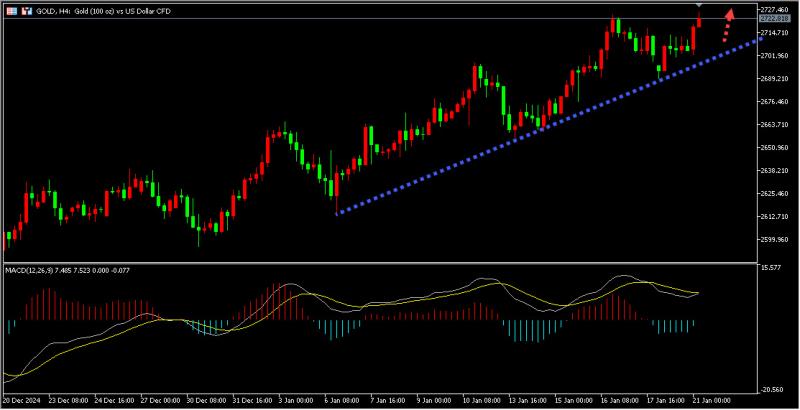Image resolution: width=800 pixels, height=410 pixels.
Task: Click the 2689.210 price axis label
Action: (x=772, y=78)
